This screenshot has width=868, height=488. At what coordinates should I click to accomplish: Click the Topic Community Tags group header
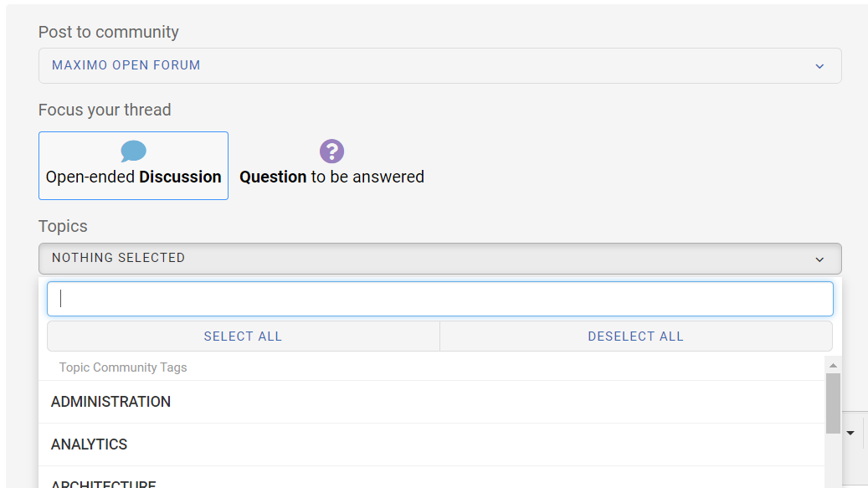click(x=123, y=367)
